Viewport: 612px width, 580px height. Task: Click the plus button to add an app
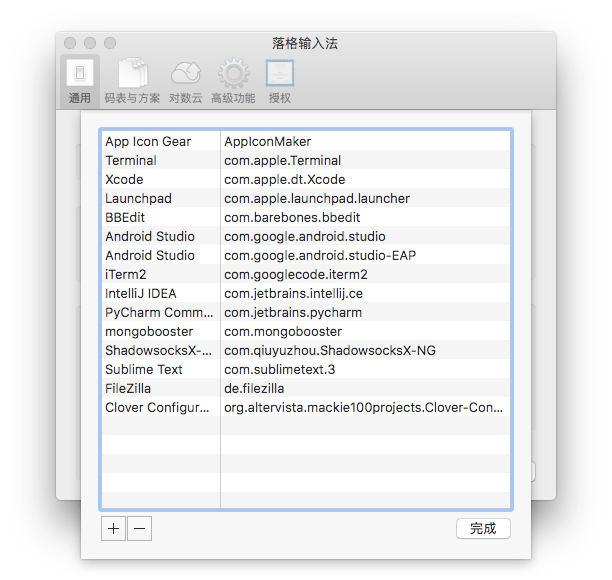[x=113, y=528]
